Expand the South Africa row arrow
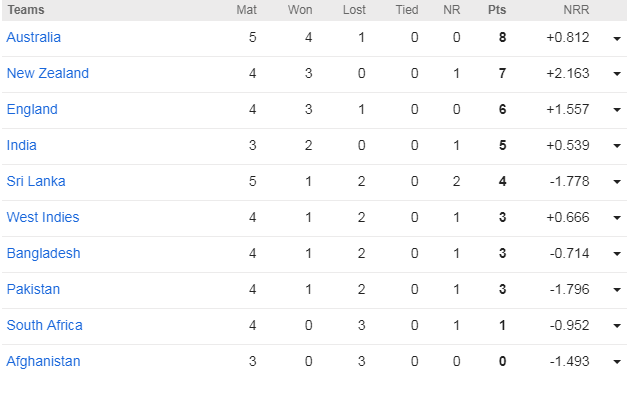 (x=618, y=326)
